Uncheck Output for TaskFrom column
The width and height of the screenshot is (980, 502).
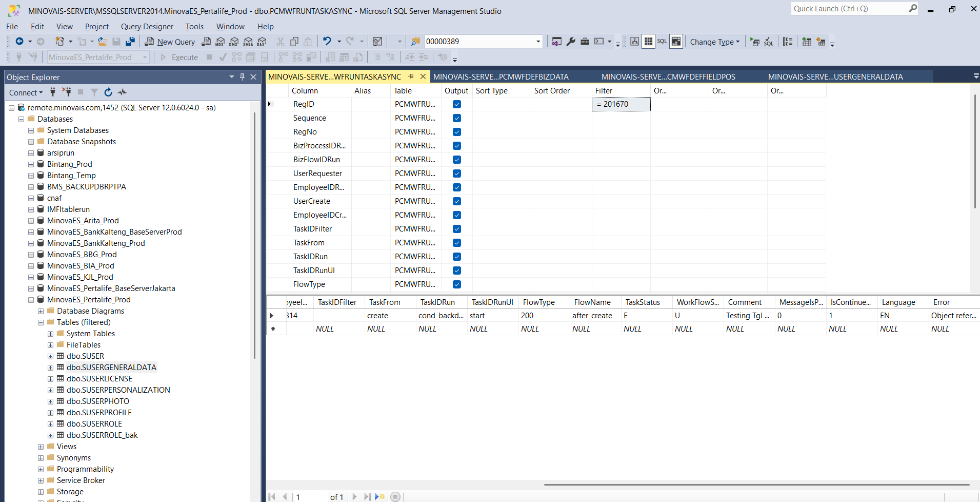tap(457, 243)
